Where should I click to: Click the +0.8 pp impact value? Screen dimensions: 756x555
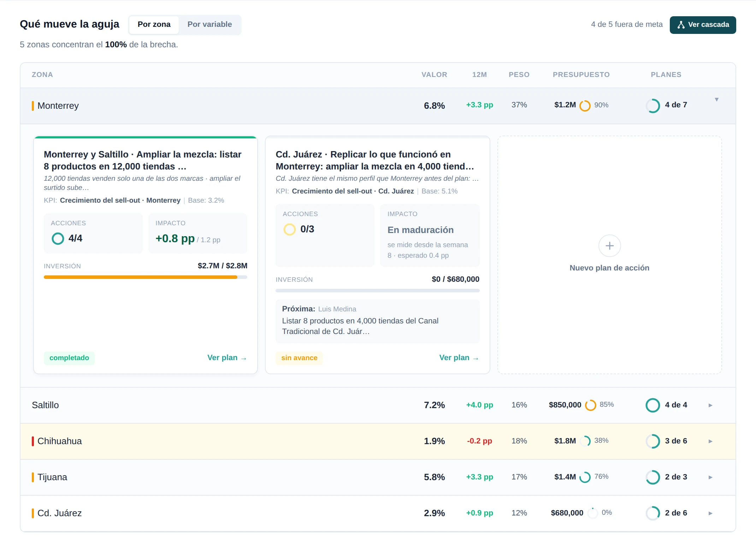coord(175,238)
